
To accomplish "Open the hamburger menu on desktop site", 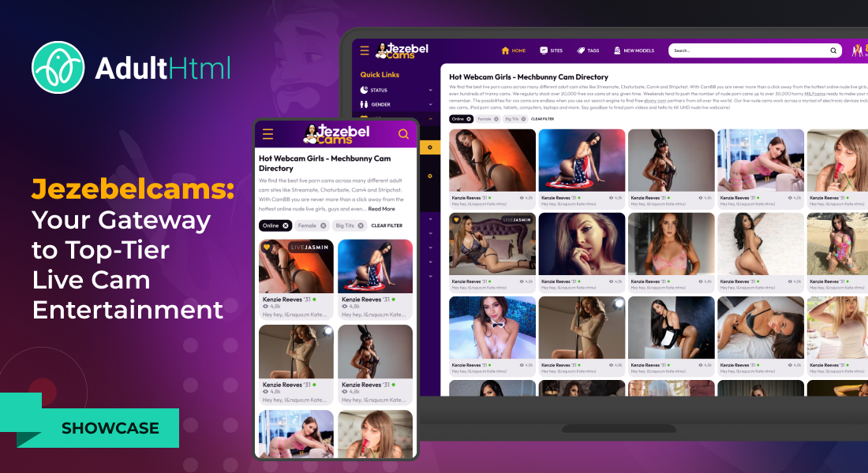I will pyautogui.click(x=365, y=50).
